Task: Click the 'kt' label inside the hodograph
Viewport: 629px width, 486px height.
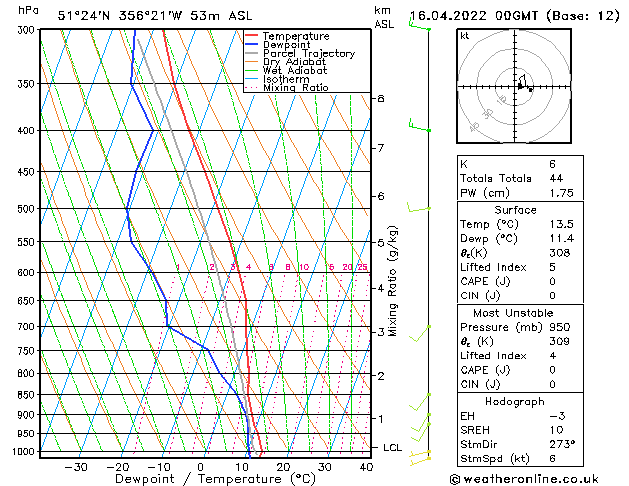Action: point(464,36)
